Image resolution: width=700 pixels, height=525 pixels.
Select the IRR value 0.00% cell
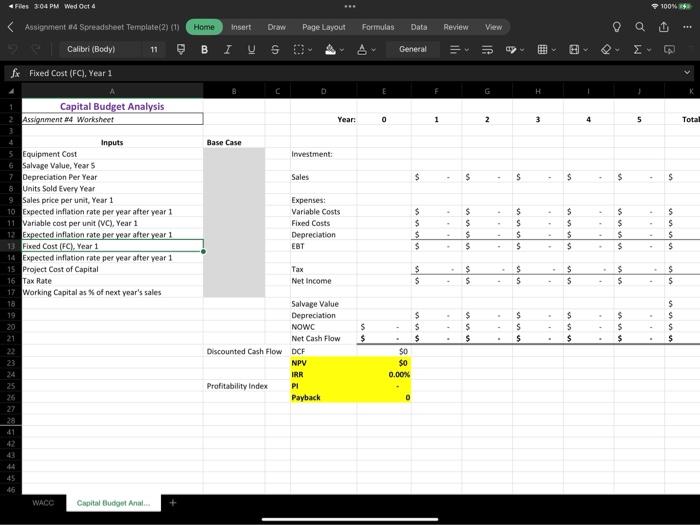point(384,375)
